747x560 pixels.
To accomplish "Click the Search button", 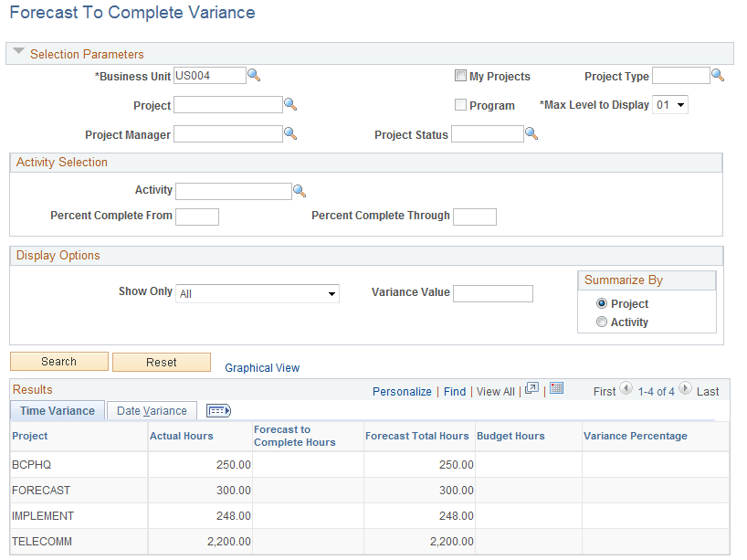I will tap(58, 361).
